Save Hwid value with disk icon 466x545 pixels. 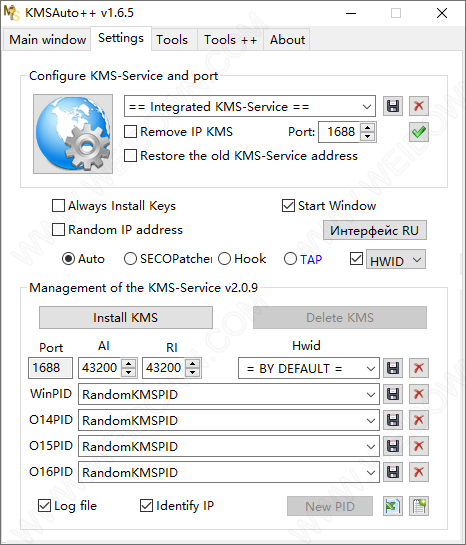tap(393, 368)
